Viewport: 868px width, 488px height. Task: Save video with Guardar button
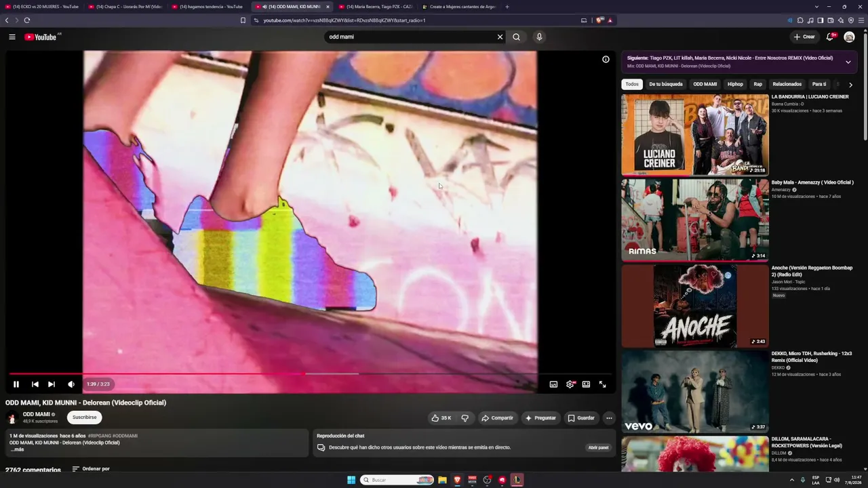(x=581, y=418)
